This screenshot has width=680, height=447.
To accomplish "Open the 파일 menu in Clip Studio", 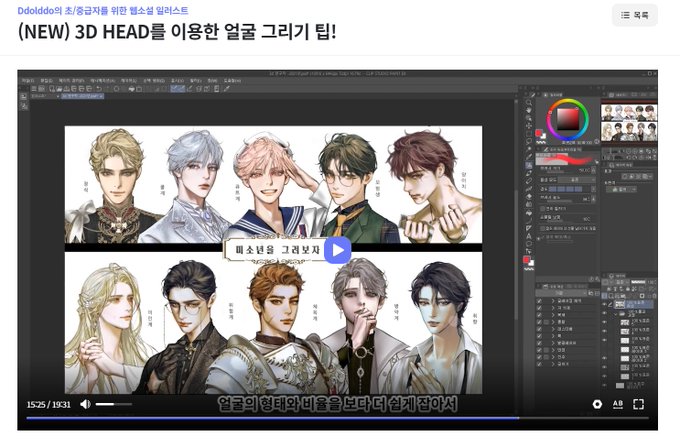I will (28, 81).
